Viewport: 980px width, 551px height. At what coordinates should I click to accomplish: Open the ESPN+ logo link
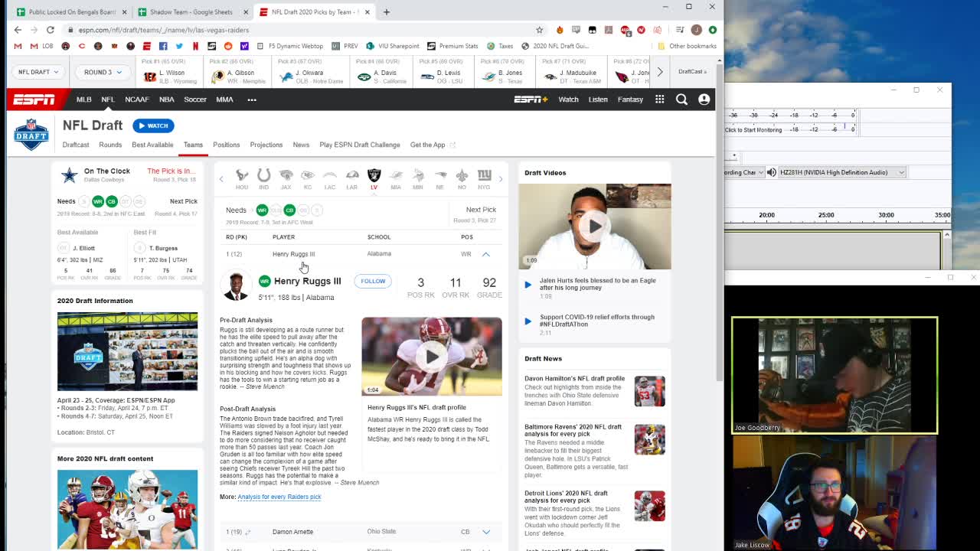[531, 99]
